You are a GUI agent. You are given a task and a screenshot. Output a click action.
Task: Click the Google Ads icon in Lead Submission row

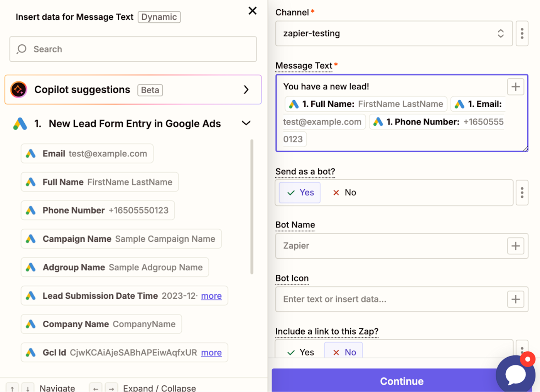[x=31, y=296]
